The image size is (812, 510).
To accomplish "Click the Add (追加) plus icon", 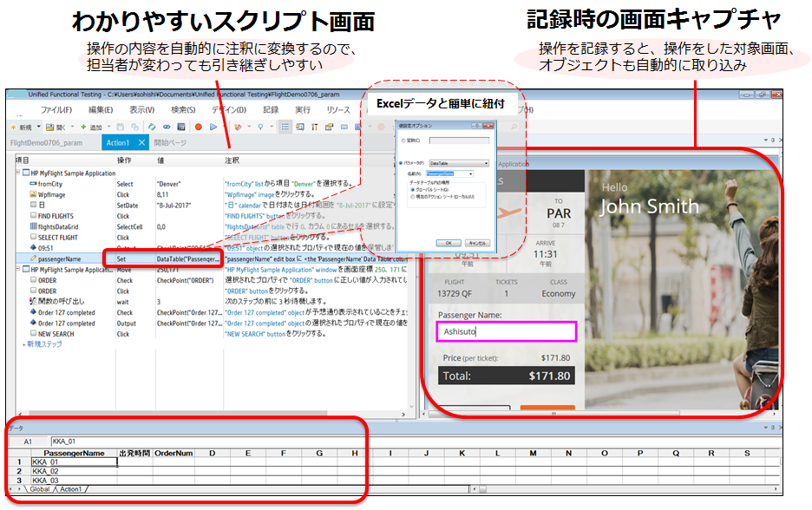I will pos(83,127).
